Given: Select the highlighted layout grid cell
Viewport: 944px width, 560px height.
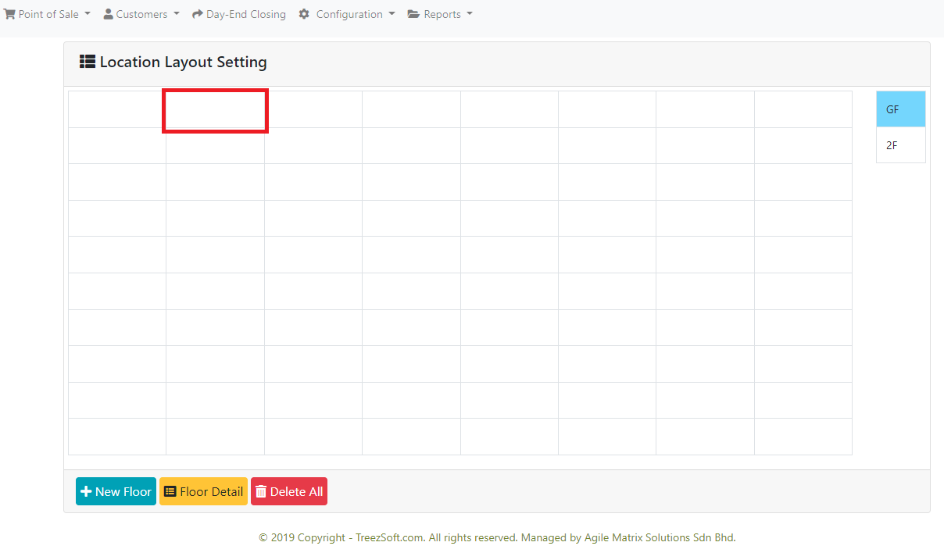Looking at the screenshot, I should tap(215, 110).
